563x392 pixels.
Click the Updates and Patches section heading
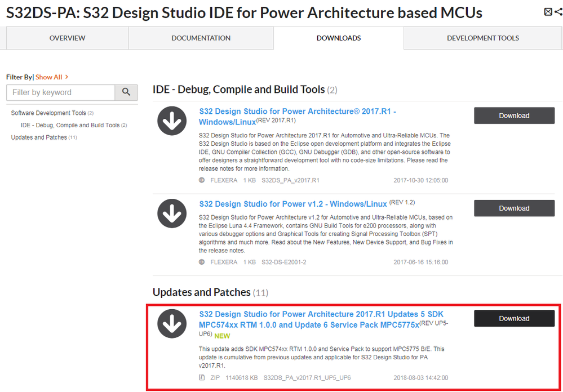201,292
